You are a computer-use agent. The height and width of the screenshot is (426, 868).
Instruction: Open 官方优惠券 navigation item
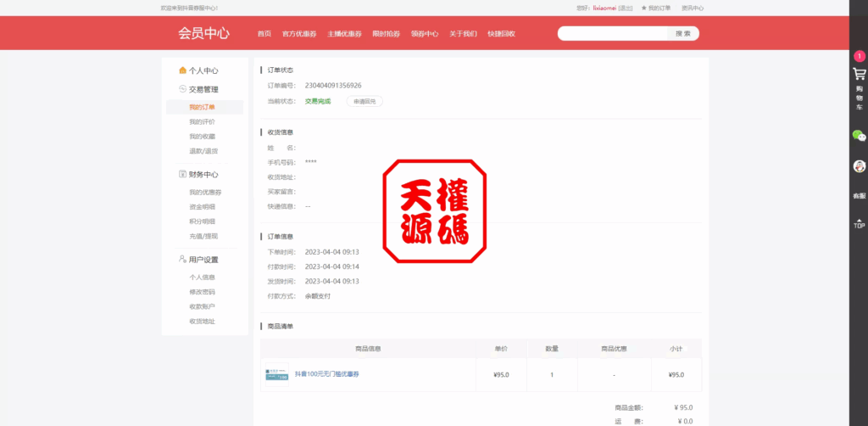tap(299, 34)
